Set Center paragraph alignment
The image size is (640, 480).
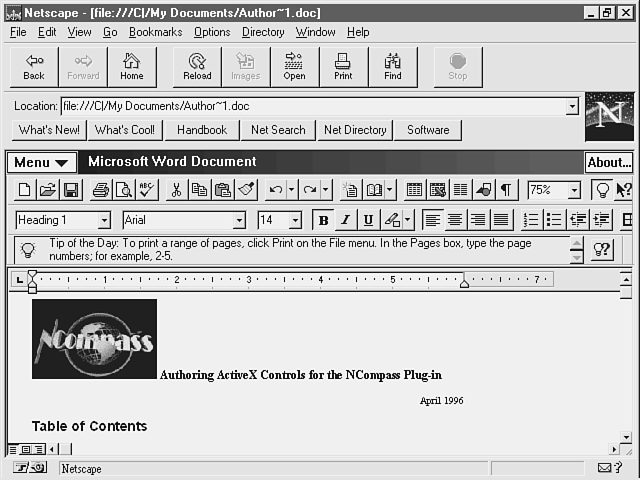coord(456,220)
